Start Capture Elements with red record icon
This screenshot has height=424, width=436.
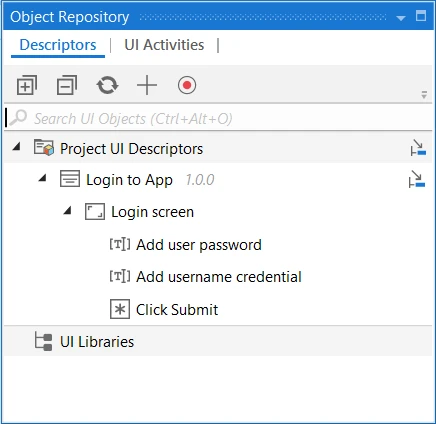tap(187, 85)
